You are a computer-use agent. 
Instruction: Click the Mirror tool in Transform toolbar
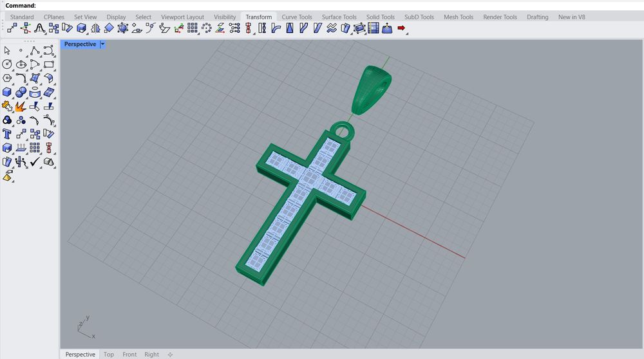coord(95,28)
